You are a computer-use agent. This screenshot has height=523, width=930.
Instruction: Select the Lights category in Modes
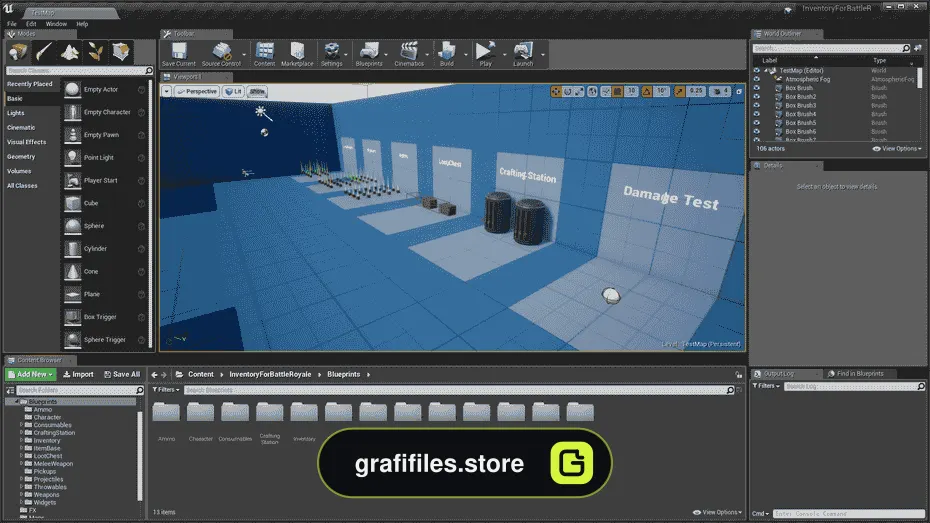click(x=16, y=113)
